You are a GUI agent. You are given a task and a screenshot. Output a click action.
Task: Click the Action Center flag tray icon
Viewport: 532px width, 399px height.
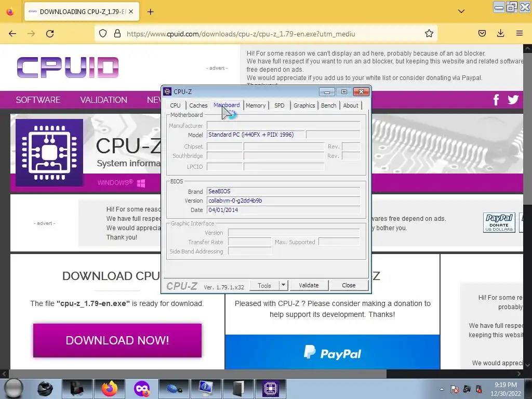pyautogui.click(x=455, y=389)
